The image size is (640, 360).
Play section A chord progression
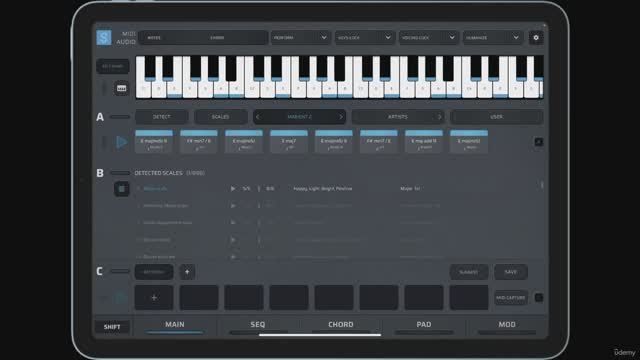point(122,142)
